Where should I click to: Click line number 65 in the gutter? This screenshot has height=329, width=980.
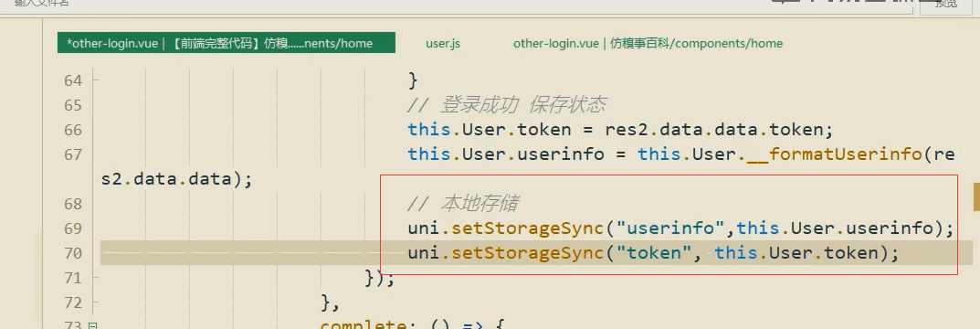73,105
